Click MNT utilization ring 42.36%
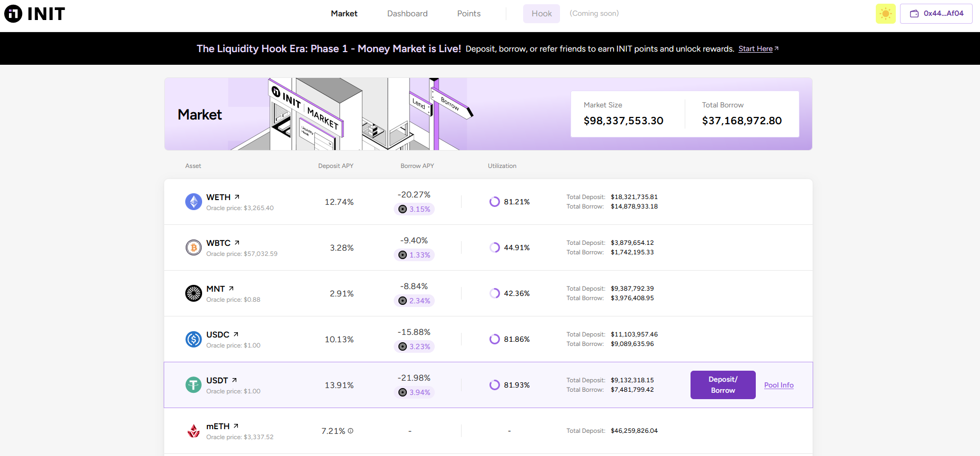Viewport: 980px width, 456px height. coord(494,293)
